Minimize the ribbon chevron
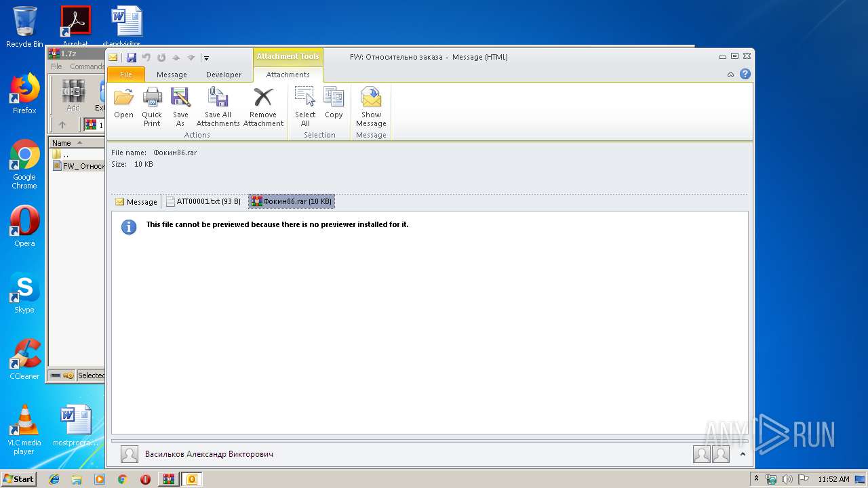This screenshot has width=868, height=488. pos(730,75)
